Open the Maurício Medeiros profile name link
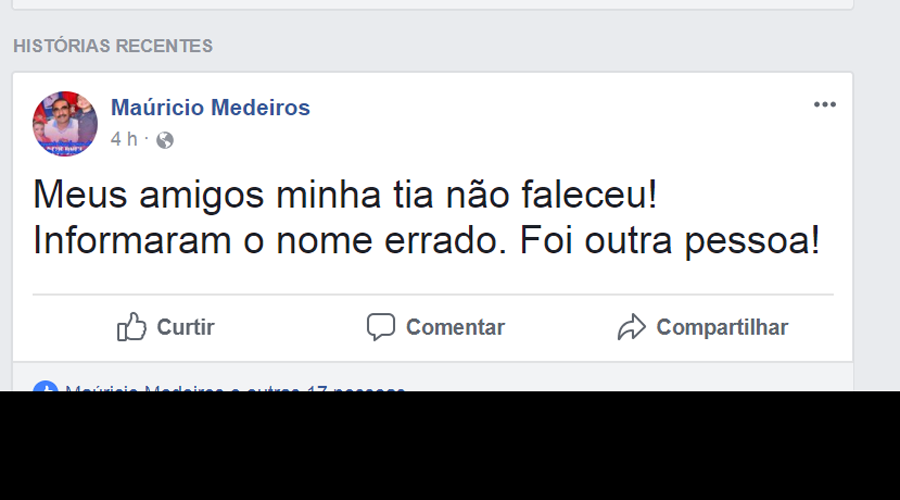 (x=210, y=107)
